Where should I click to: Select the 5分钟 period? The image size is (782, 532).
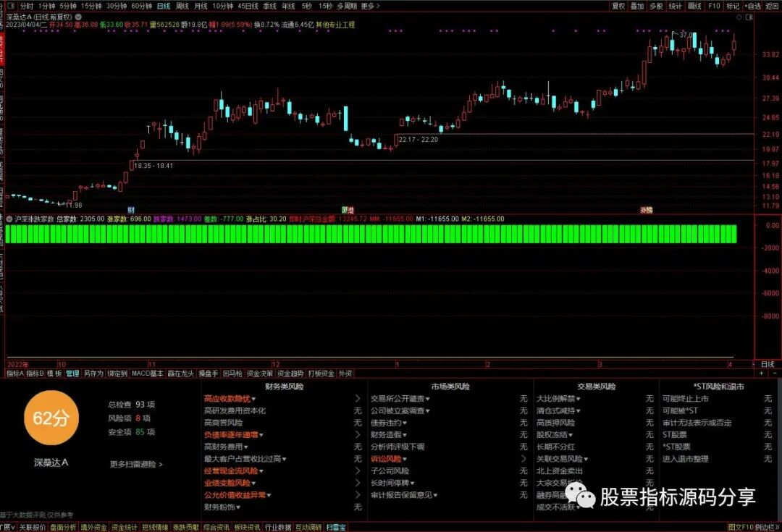click(68, 6)
